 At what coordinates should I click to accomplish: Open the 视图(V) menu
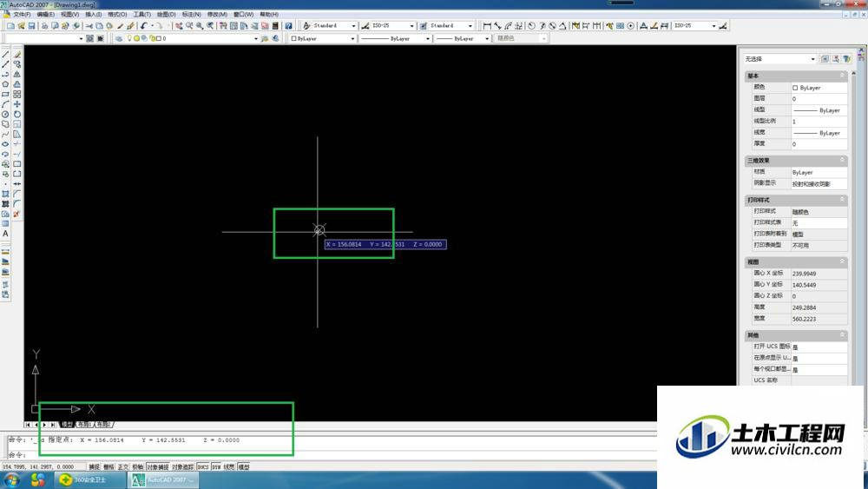pos(69,15)
